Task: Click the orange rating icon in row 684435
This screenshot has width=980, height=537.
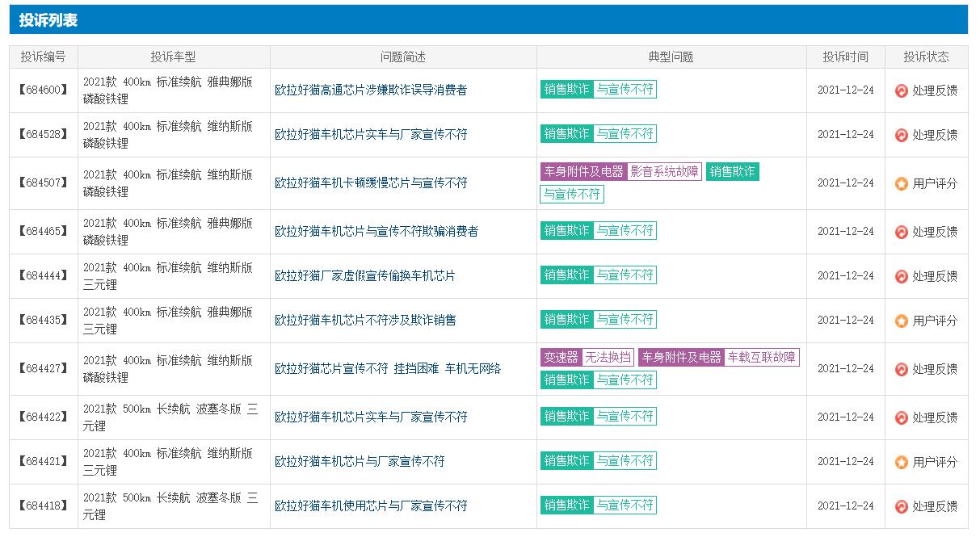Action: pos(902,321)
